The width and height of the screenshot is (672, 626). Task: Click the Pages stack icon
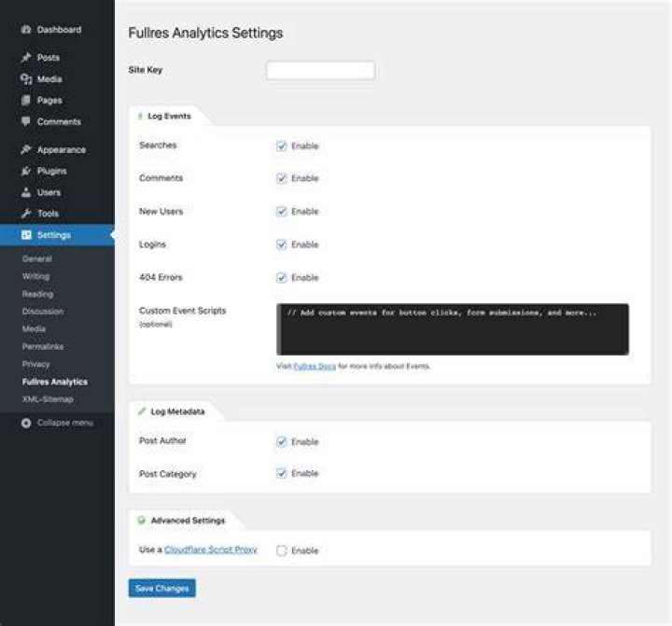click(26, 100)
